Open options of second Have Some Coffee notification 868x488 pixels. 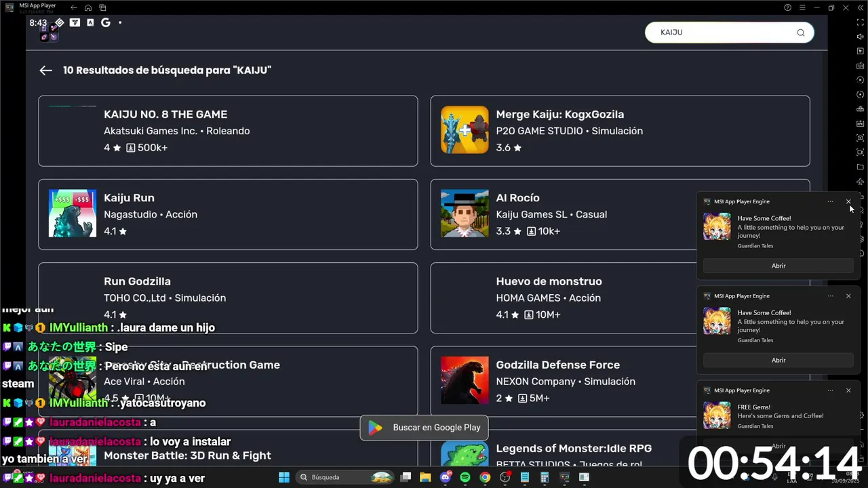coord(830,296)
